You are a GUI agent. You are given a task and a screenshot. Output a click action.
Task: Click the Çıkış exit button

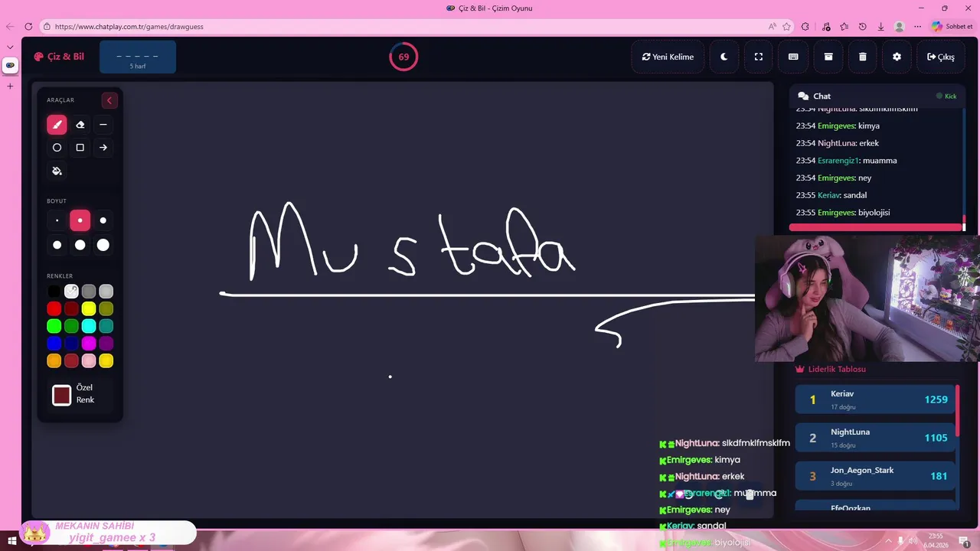pyautogui.click(x=940, y=57)
